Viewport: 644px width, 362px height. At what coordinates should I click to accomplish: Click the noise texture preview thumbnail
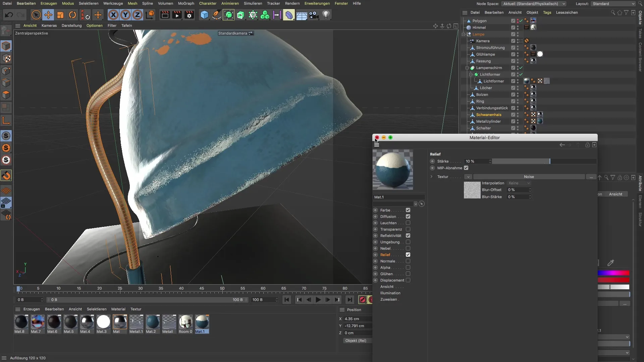(x=472, y=190)
